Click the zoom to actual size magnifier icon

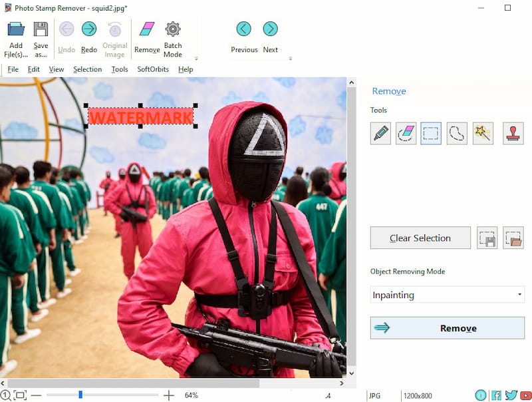click(5, 395)
